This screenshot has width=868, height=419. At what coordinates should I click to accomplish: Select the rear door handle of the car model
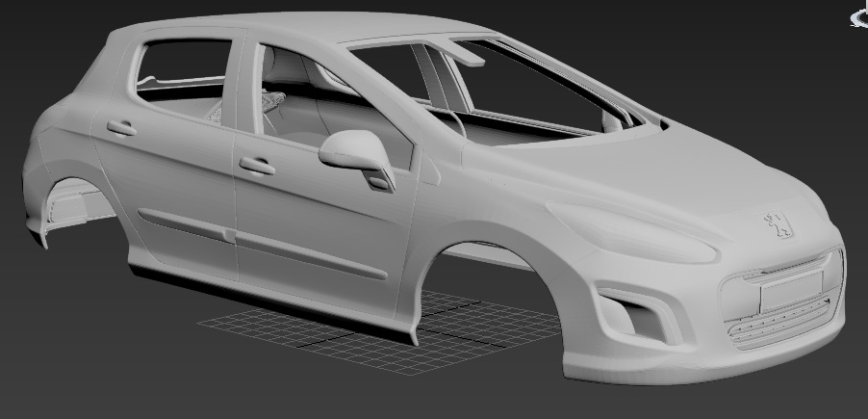[x=121, y=128]
